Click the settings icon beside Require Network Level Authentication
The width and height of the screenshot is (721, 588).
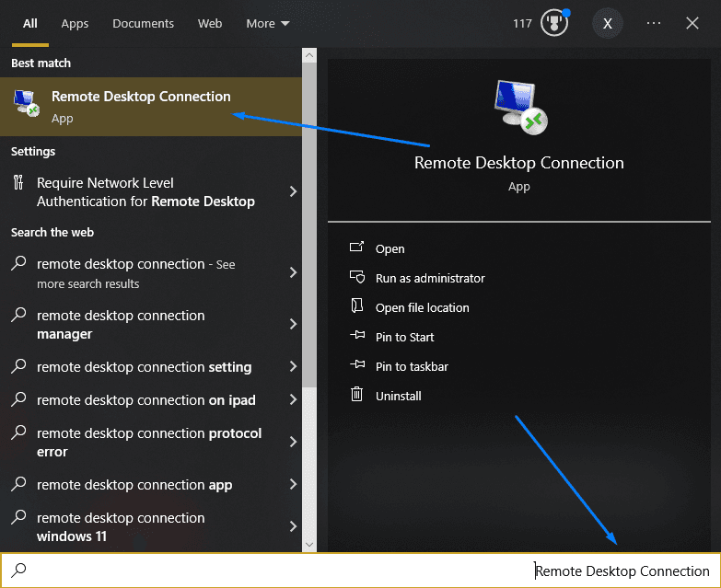click(x=18, y=182)
